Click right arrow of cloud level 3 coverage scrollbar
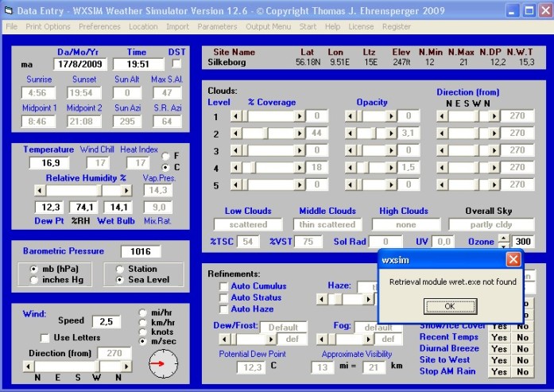554x392 pixels. tap(300, 150)
